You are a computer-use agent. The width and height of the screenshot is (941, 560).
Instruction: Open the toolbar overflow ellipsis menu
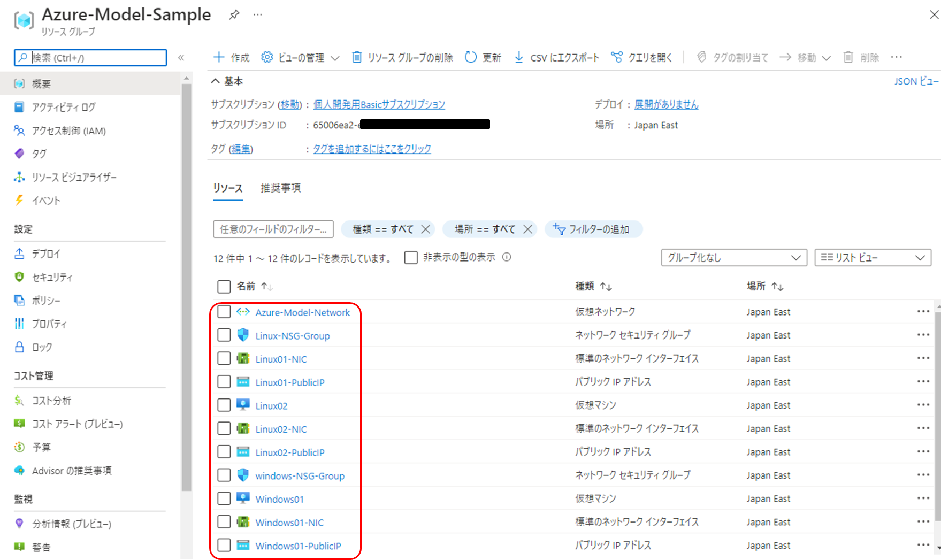point(897,57)
